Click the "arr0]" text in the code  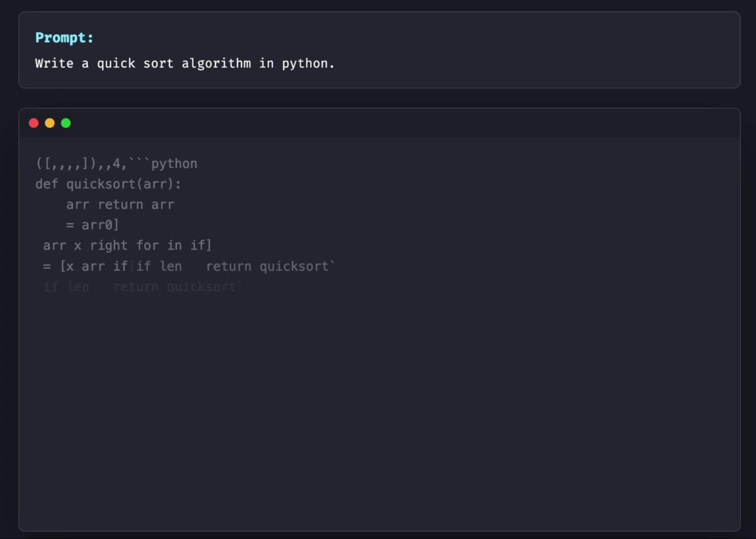click(100, 225)
